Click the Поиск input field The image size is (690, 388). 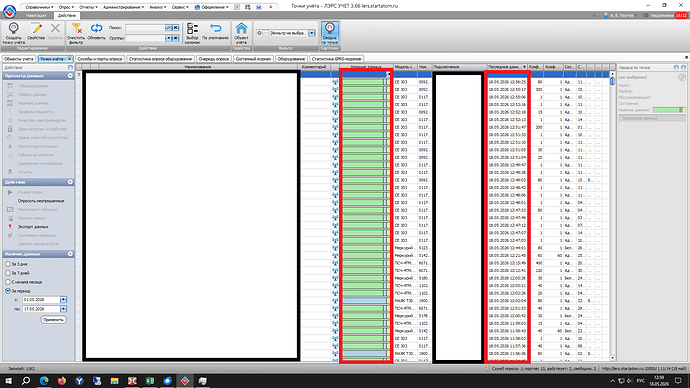click(x=145, y=28)
